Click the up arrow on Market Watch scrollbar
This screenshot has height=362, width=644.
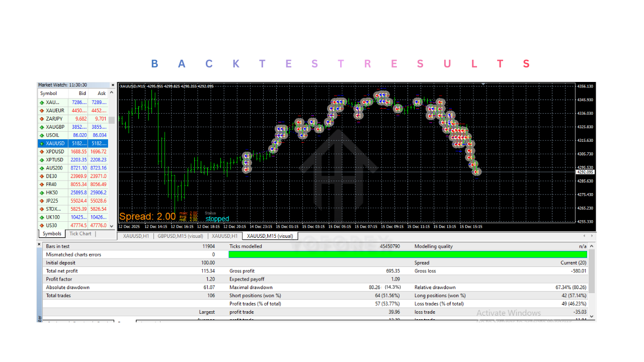point(112,92)
